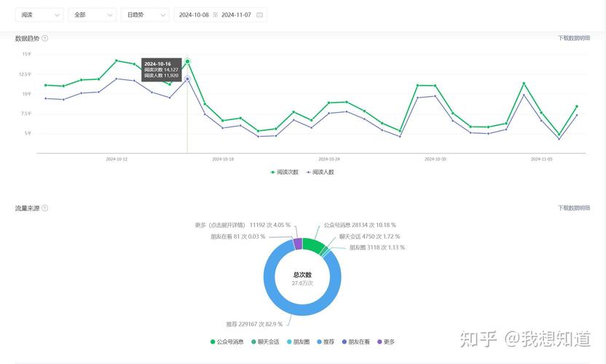Screen dimensions: 606x364
Task: Download data details for 数据趋势 section
Action: click(574, 38)
